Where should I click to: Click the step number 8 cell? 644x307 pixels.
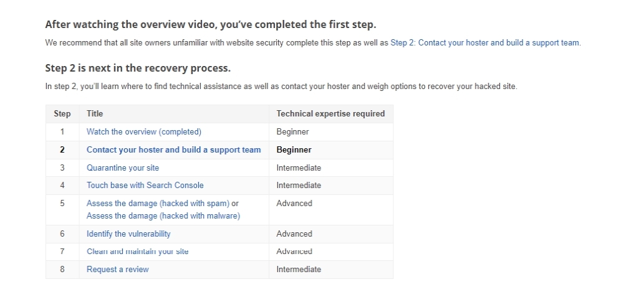[62, 270]
